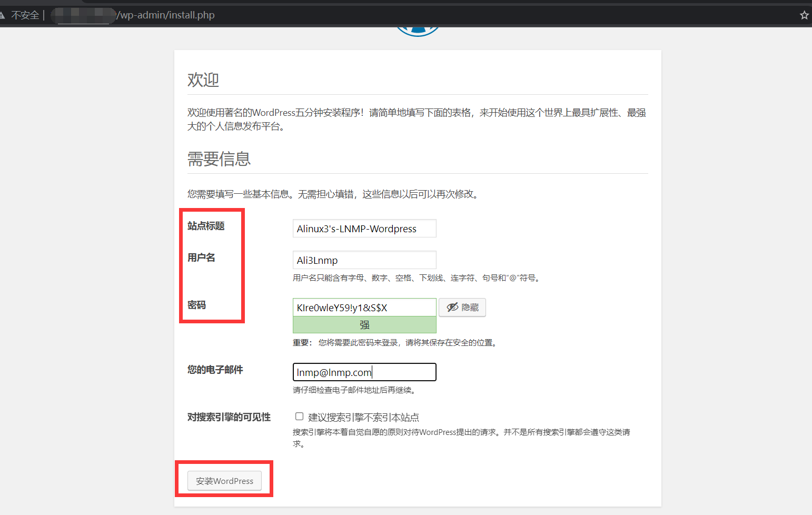This screenshot has height=515, width=812.
Task: Click the 建议搜索引擎不索引本站点 checkbox label
Action: click(363, 418)
